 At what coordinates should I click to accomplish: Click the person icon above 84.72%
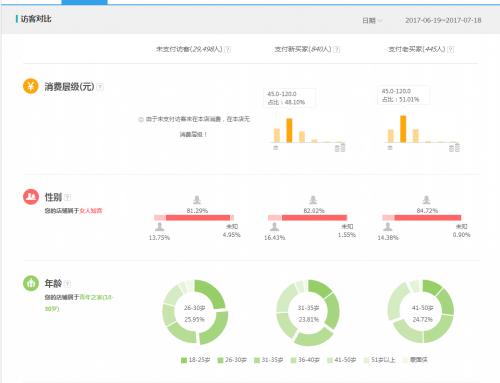[x=426, y=200]
